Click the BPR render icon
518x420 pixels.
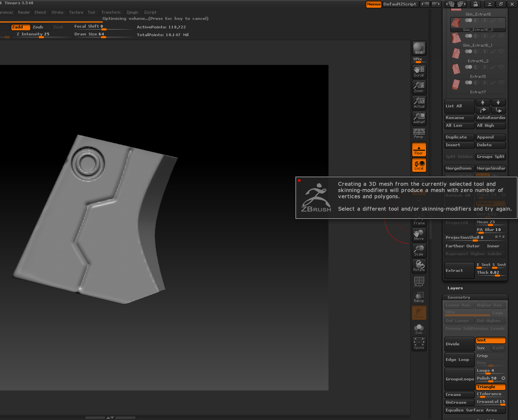click(419, 48)
